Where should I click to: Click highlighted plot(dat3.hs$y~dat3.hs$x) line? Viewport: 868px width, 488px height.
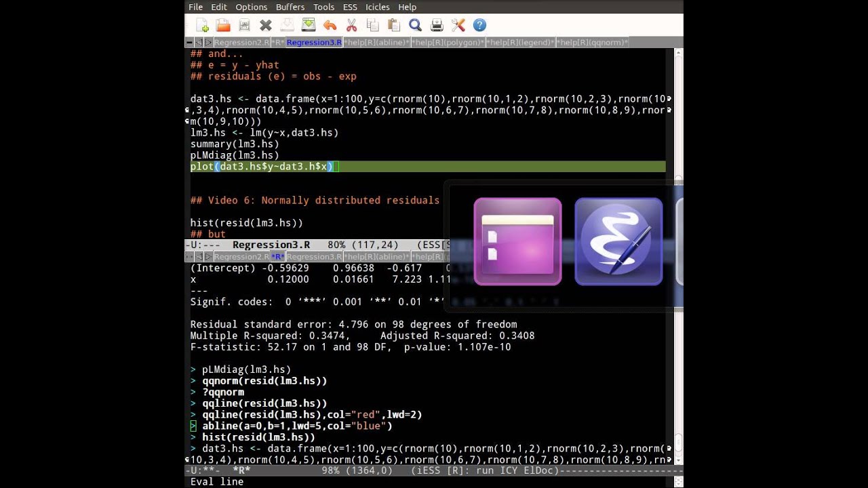pyautogui.click(x=428, y=167)
